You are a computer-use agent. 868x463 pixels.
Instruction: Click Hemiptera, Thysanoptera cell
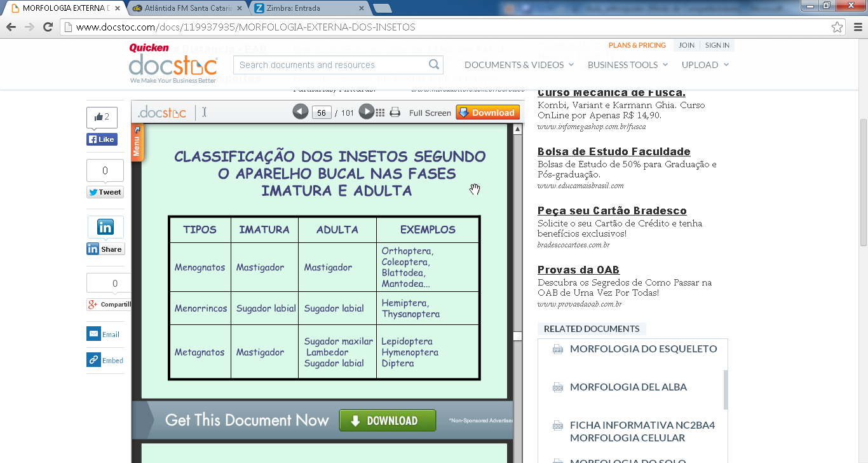pos(428,308)
